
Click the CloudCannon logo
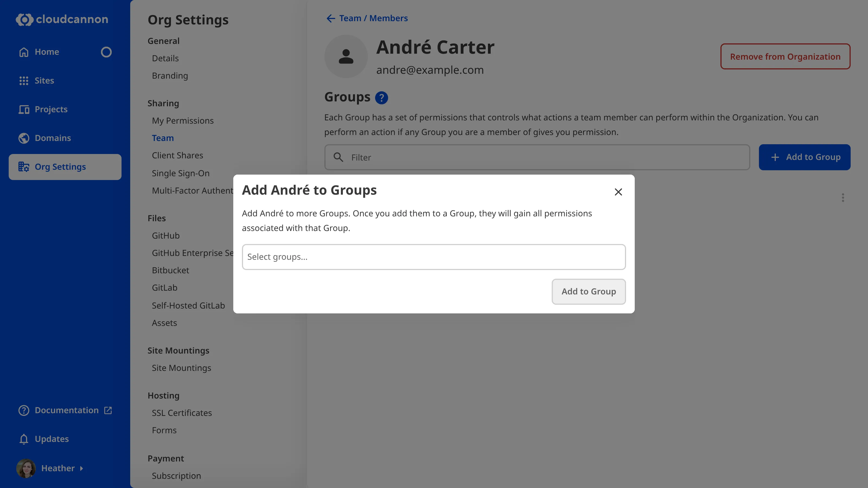pos(62,19)
